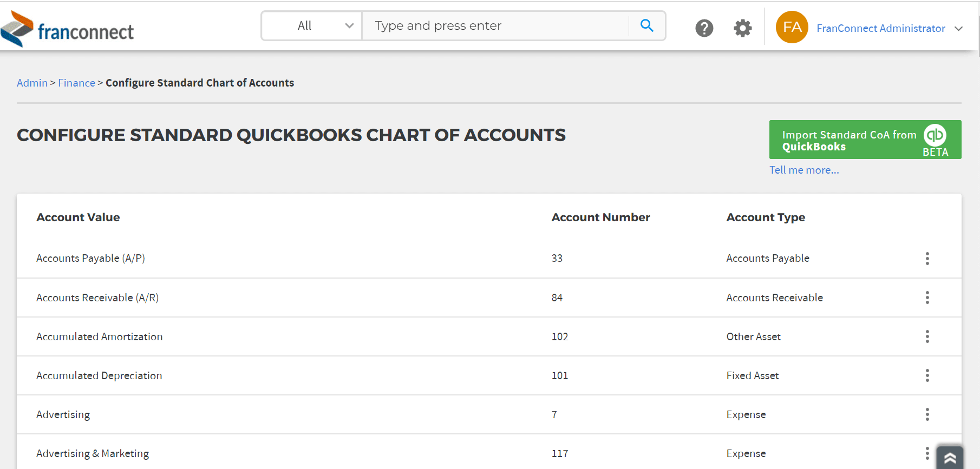Click the Account Number column header
This screenshot has height=469, width=980.
pos(600,217)
